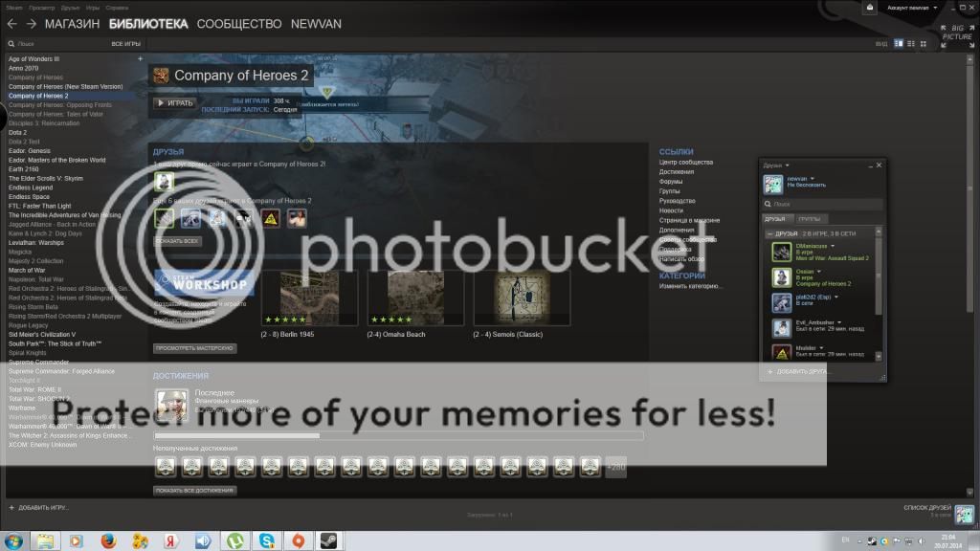The width and height of the screenshot is (980, 551).
Task: Go to the СООБЩЕСТВО tab
Action: tap(239, 24)
